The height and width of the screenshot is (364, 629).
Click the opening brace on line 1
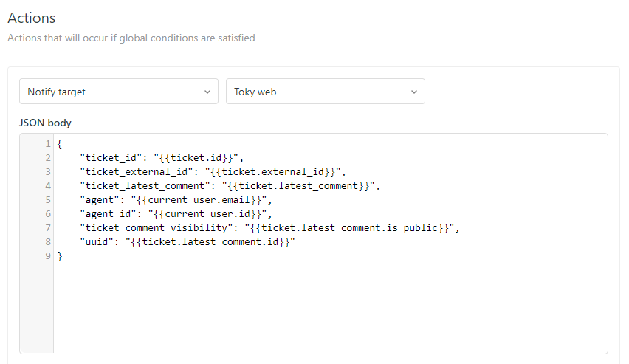click(59, 143)
